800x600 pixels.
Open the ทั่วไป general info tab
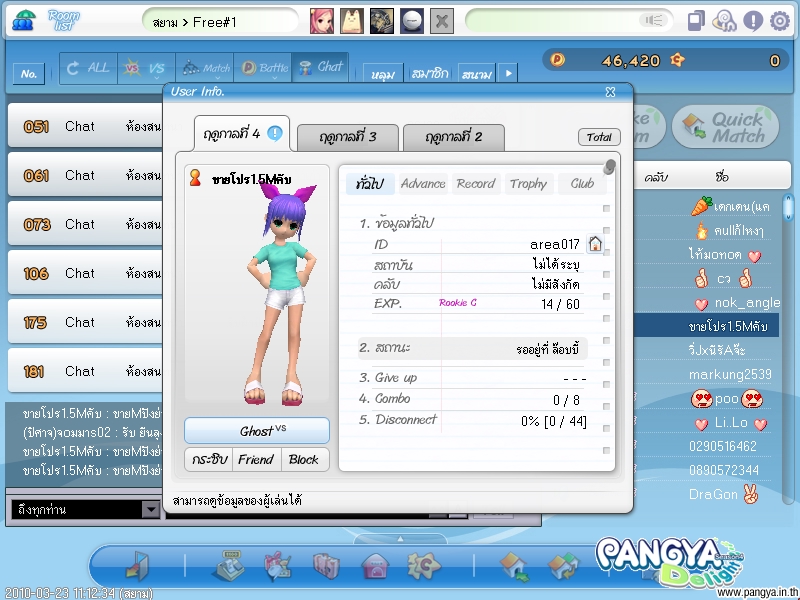coord(370,184)
